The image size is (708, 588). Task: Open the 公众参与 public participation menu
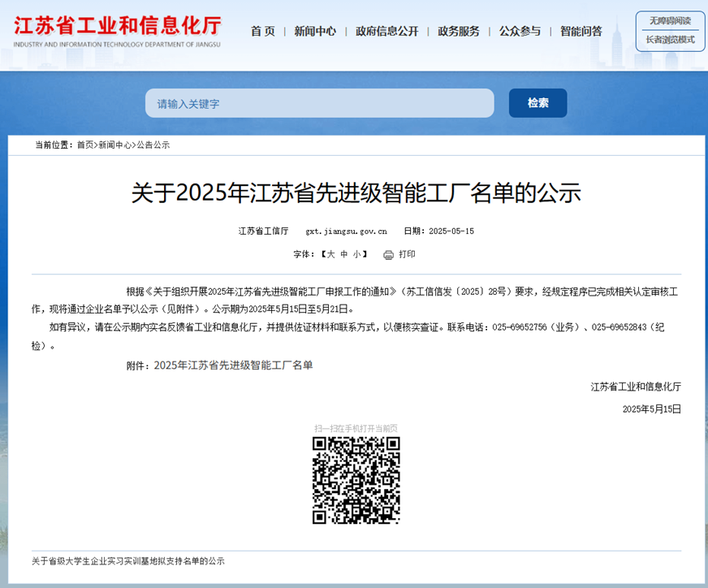[x=520, y=31]
